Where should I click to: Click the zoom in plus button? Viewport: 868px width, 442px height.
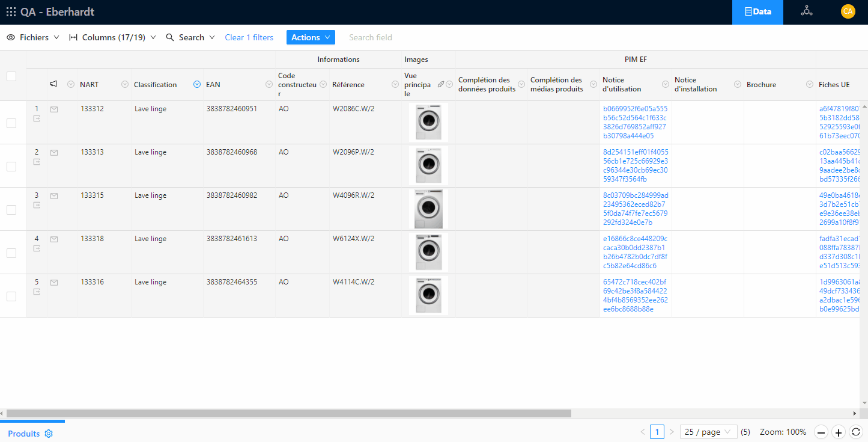pyautogui.click(x=839, y=432)
